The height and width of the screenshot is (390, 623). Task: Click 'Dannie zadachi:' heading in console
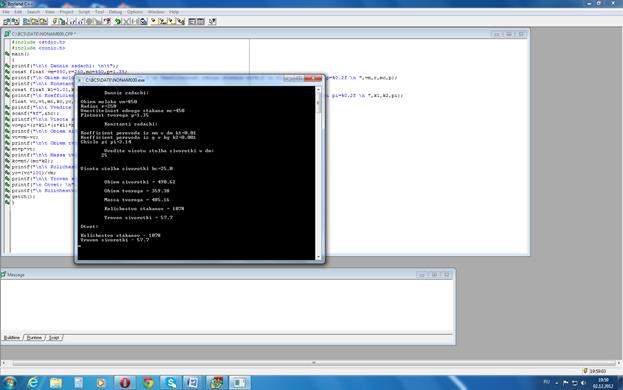126,93
